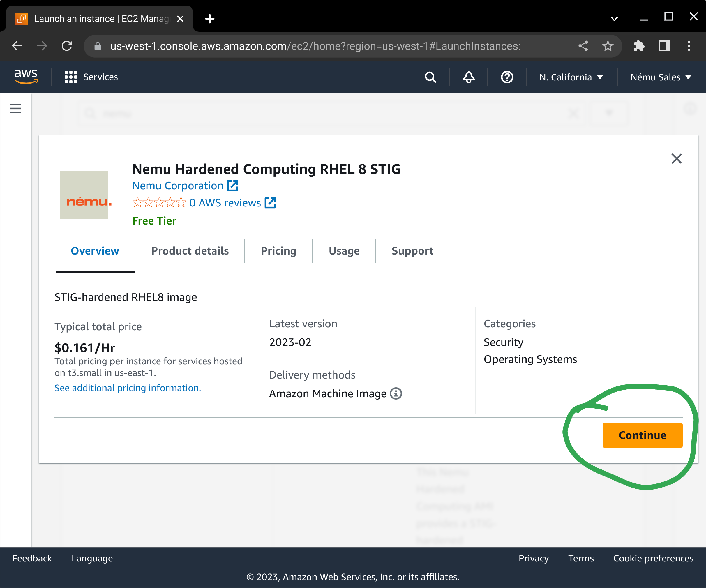Viewport: 706px width, 588px height.
Task: Toggle the browser side panel icon
Action: (664, 46)
